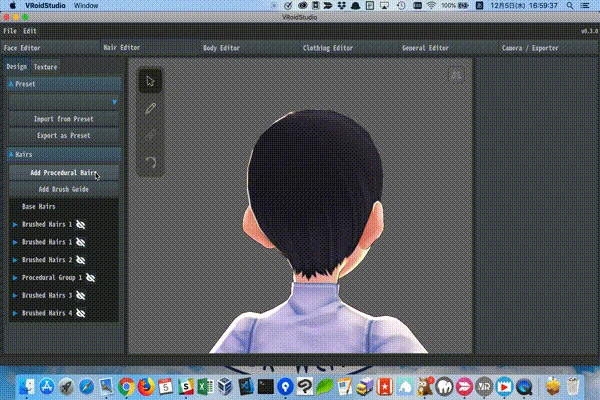Open Microsoft Excel from the dock

pyautogui.click(x=205, y=387)
